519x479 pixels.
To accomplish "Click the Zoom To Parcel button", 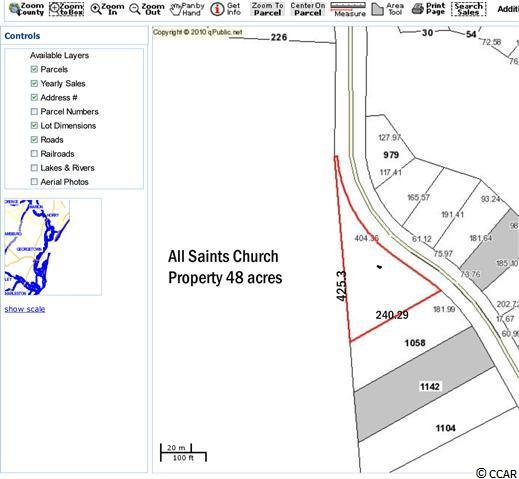I will [267, 9].
